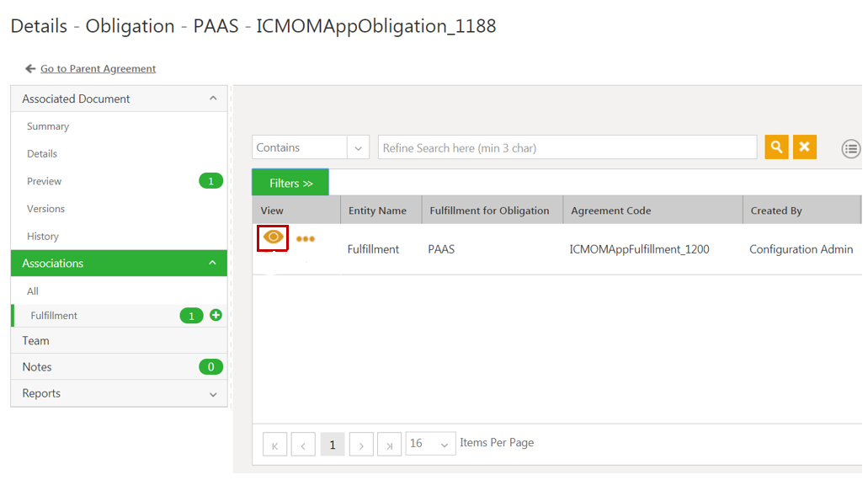
Task: Change the Items Per Page dropdown
Action: pyautogui.click(x=430, y=444)
